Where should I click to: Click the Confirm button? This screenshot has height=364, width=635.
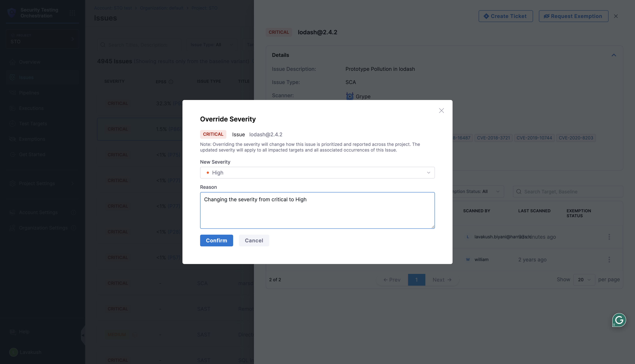(x=216, y=240)
